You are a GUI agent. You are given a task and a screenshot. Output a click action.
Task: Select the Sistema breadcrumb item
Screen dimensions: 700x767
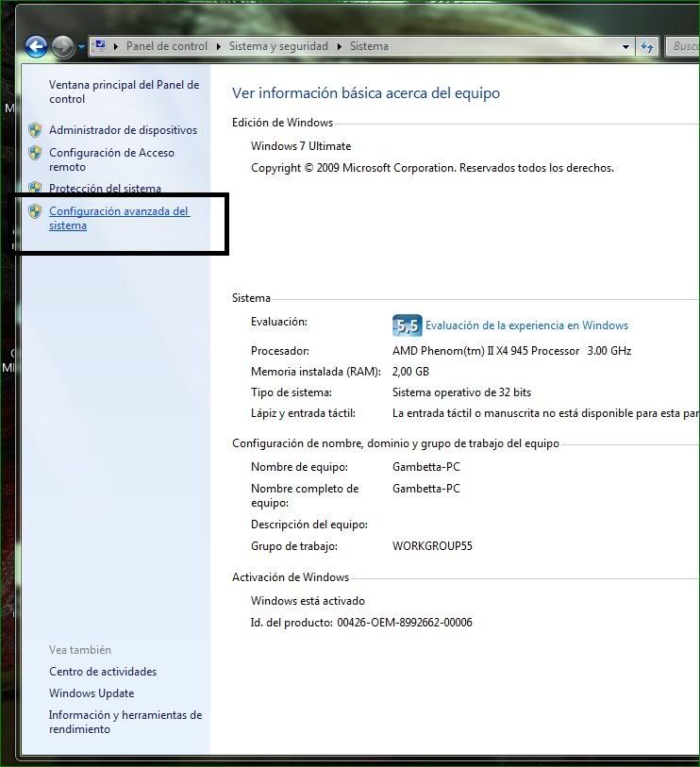pyautogui.click(x=369, y=46)
